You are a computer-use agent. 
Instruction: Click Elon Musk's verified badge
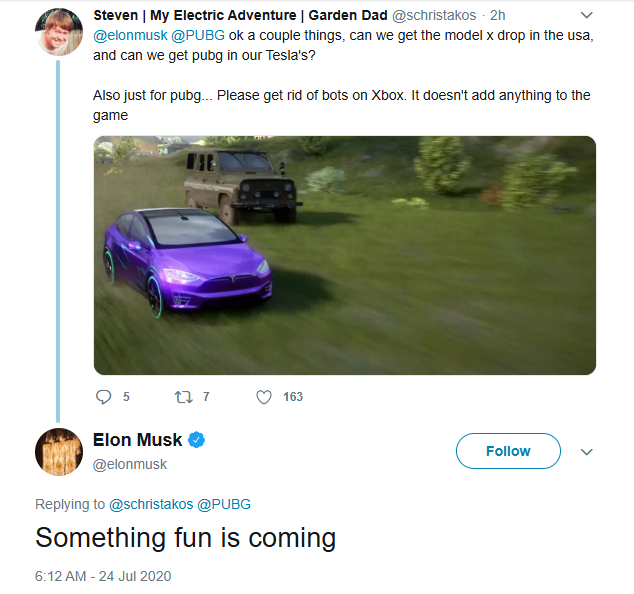pos(198,440)
